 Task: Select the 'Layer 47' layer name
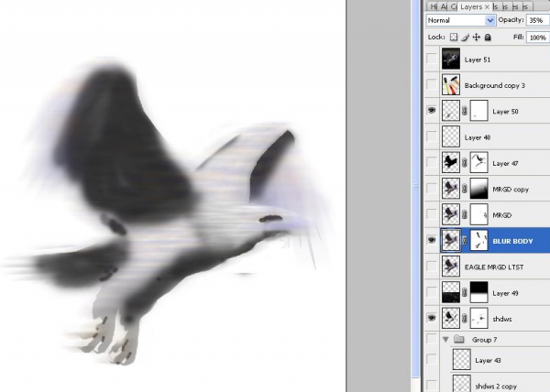(505, 163)
